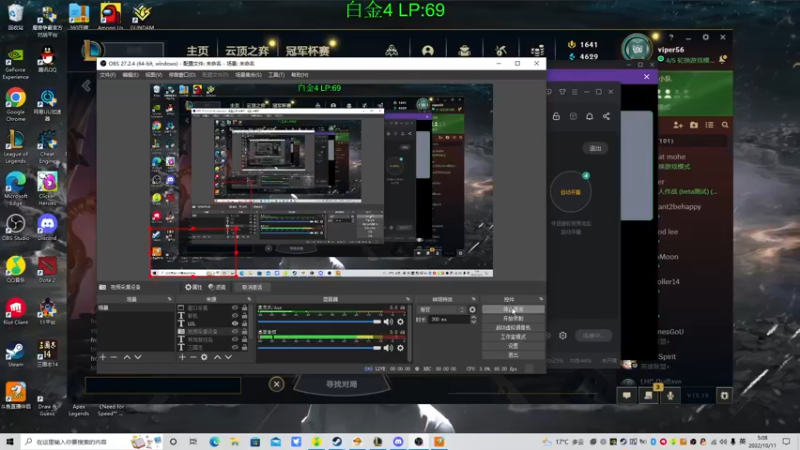The width and height of the screenshot is (800, 450).
Task: Toggle League voice microphone icon
Action: 670,395
